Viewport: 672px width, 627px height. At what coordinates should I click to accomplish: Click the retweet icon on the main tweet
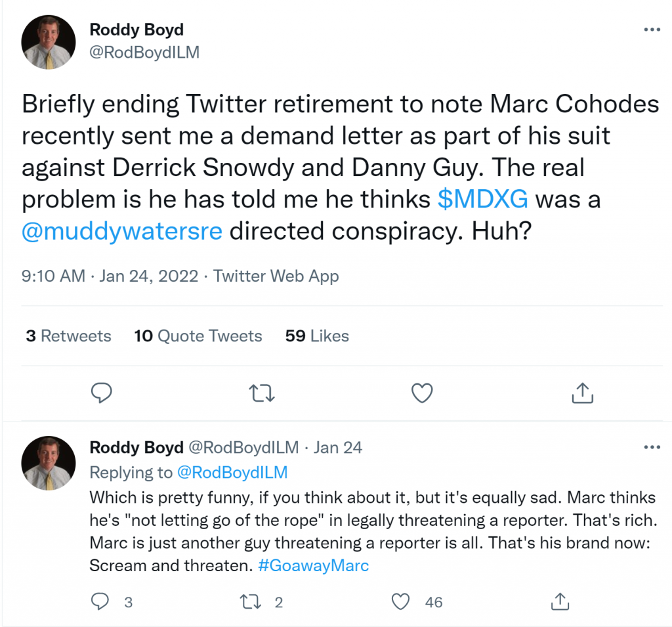(262, 393)
